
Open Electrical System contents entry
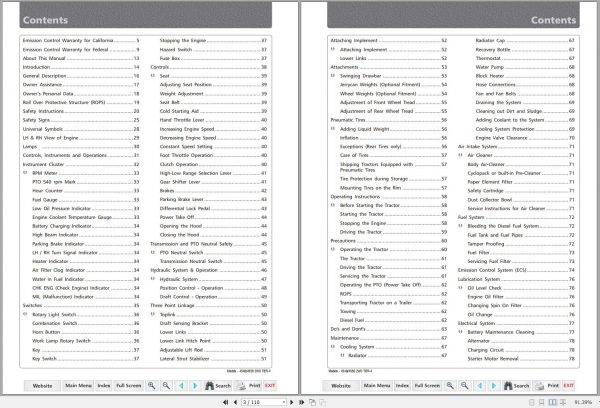(x=516, y=323)
